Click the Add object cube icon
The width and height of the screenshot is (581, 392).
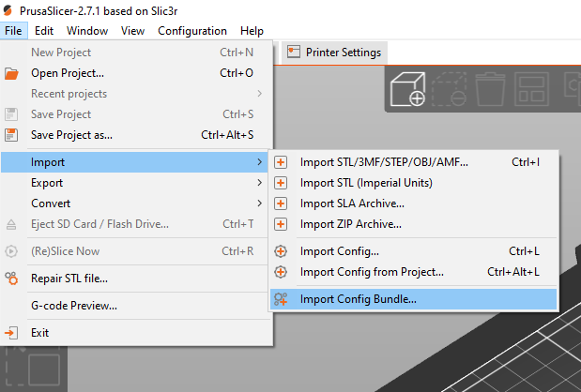(x=408, y=89)
